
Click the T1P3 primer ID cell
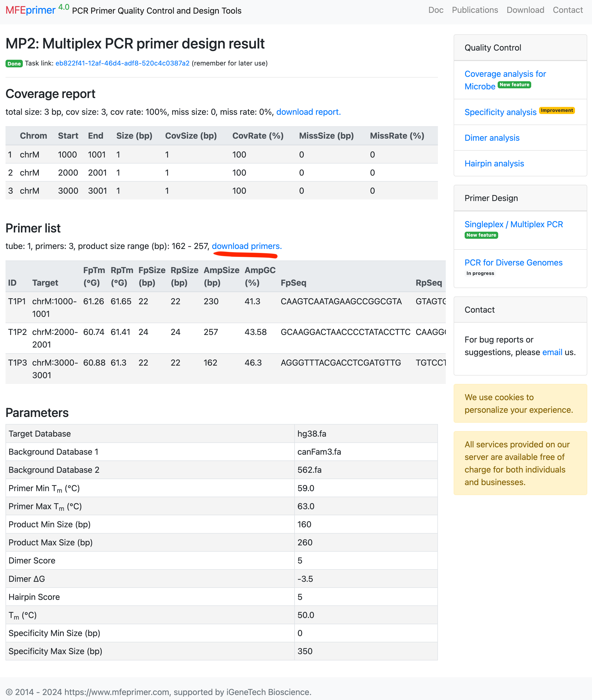tap(18, 362)
